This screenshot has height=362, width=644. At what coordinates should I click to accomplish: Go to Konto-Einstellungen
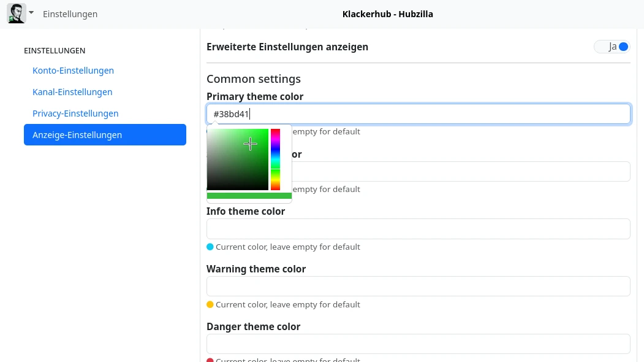pos(73,71)
